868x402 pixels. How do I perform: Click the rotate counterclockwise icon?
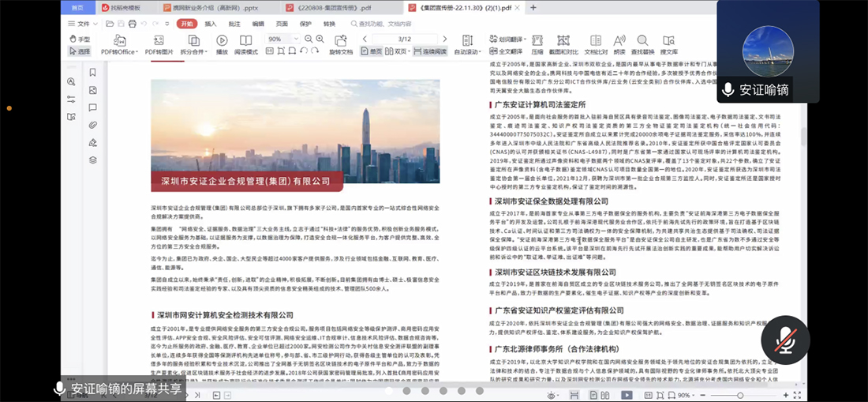coord(303,51)
